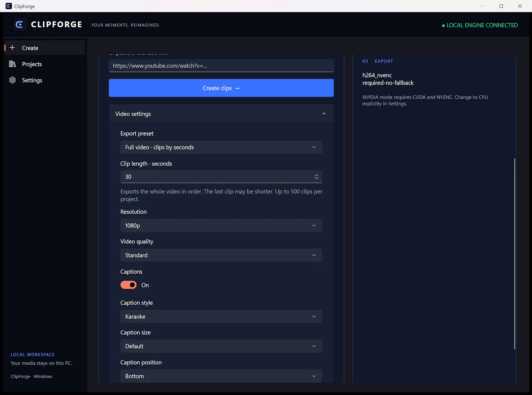Open the Projects section in sidebar
532x395 pixels.
click(45, 64)
